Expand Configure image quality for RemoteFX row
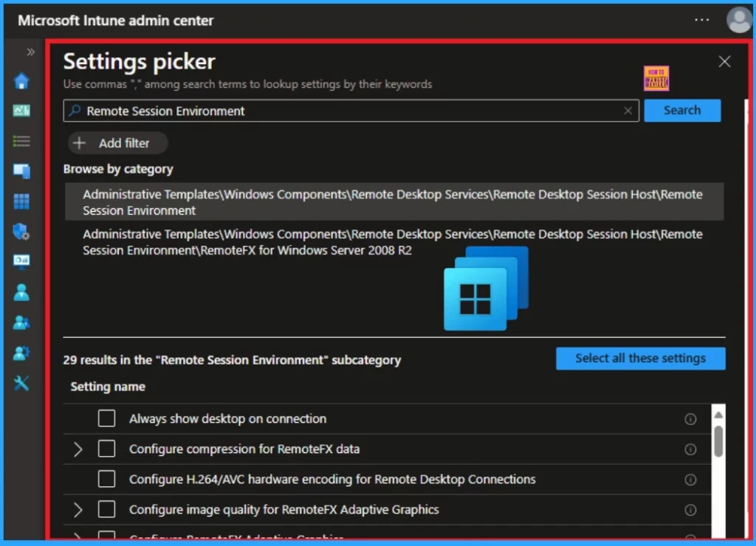756x546 pixels. tap(78, 510)
